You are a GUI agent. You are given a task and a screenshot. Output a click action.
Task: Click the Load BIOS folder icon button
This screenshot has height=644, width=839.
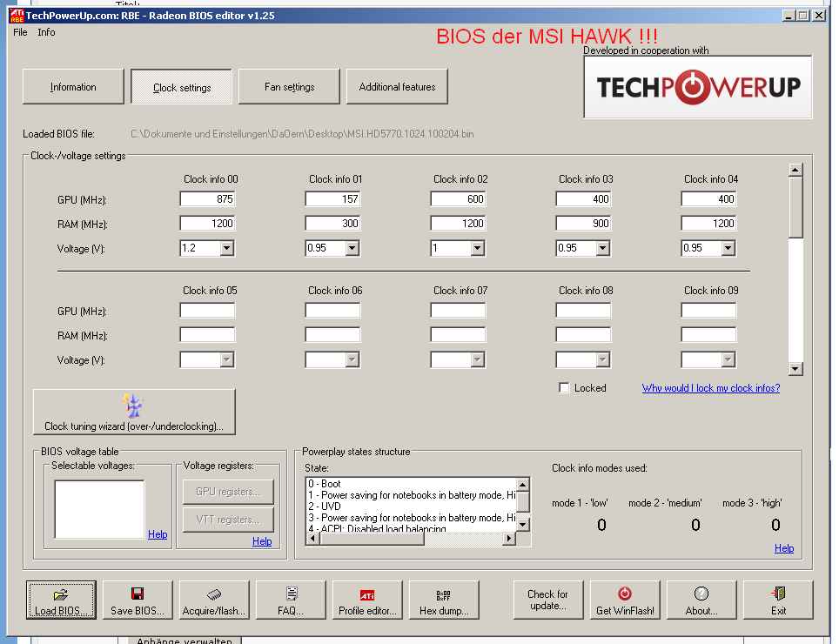[x=61, y=600]
